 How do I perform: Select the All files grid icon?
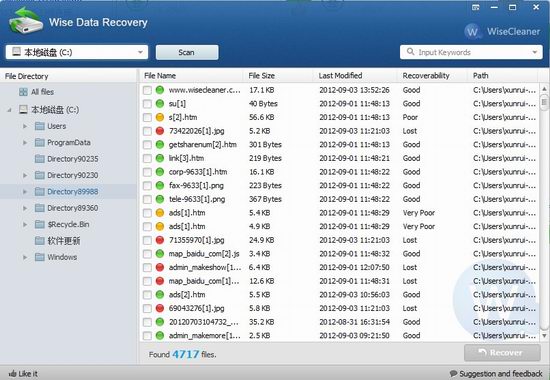[23, 92]
